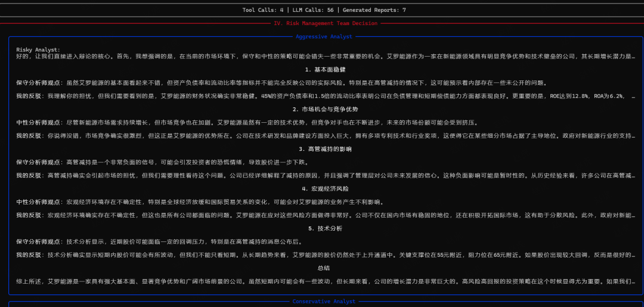Click the 'IV. Risk Management Team Decision' header
Viewport: 644px width, 307px height.
326,23
